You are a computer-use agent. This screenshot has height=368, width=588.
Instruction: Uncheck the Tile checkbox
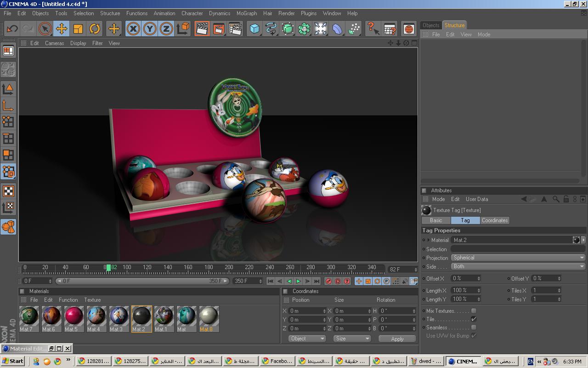tap(474, 319)
